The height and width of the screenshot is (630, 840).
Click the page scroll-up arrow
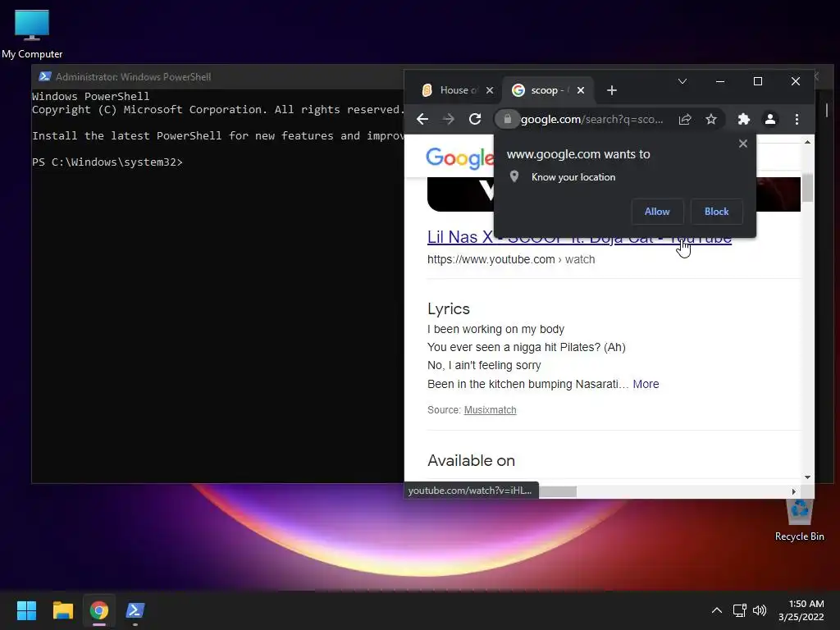click(807, 142)
